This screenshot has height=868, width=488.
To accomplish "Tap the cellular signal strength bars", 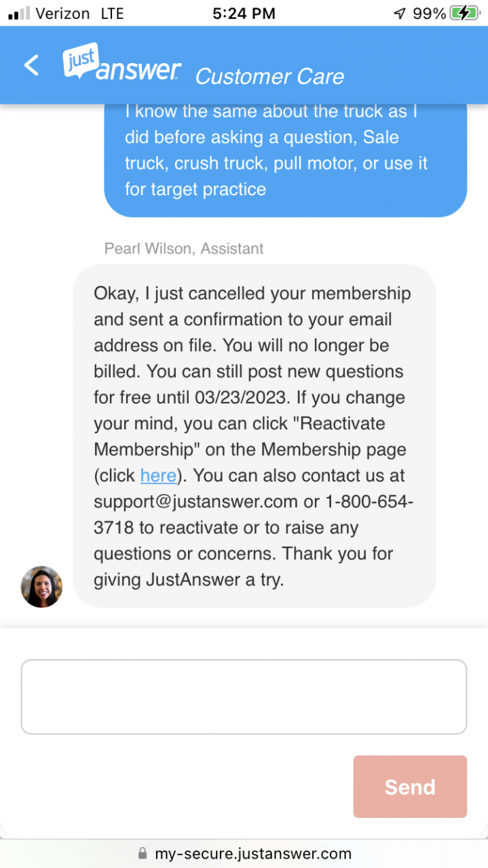I will pyautogui.click(x=19, y=13).
